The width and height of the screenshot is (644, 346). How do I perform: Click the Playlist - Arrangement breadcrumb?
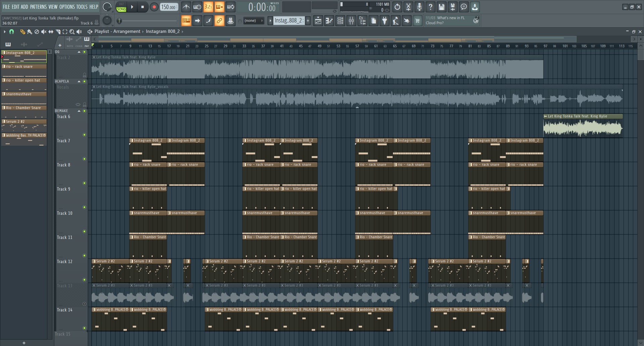tap(117, 32)
